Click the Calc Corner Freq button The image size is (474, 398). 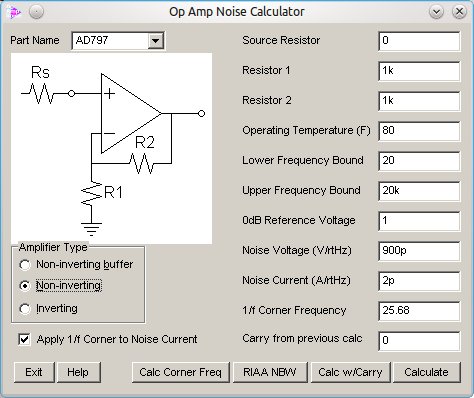[180, 372]
